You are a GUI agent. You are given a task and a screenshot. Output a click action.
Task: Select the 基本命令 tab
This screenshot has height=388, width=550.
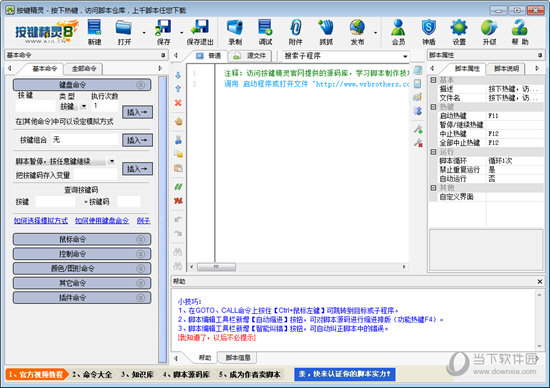[x=45, y=68]
